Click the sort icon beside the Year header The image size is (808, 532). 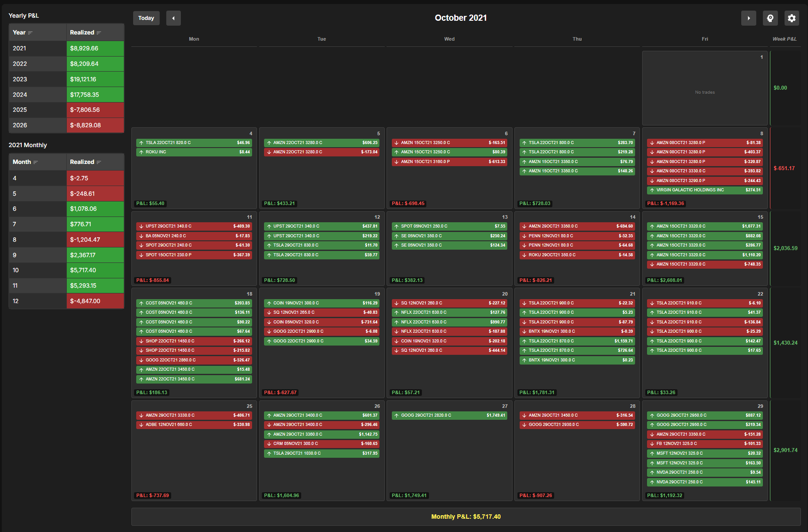[31, 33]
